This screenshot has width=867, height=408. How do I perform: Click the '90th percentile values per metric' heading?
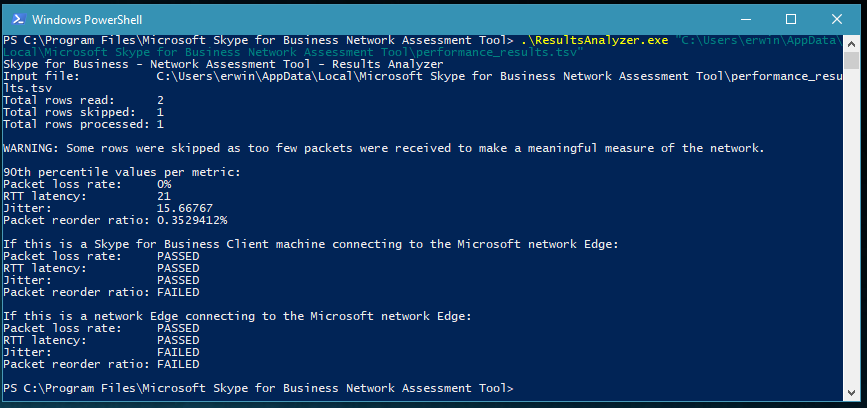click(122, 172)
